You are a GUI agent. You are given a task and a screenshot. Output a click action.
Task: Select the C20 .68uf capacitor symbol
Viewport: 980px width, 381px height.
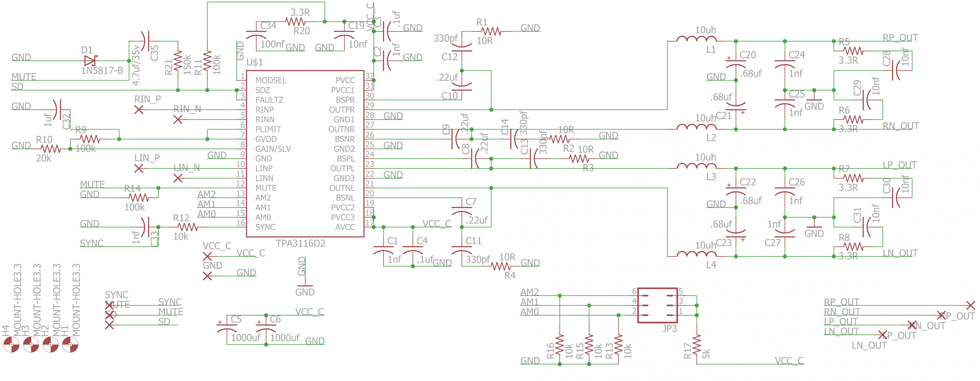click(x=736, y=64)
